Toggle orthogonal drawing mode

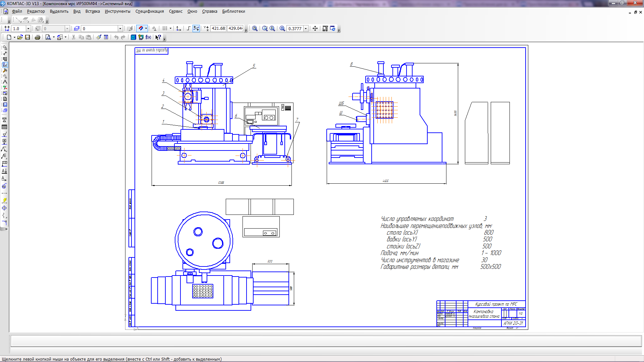pos(189,28)
